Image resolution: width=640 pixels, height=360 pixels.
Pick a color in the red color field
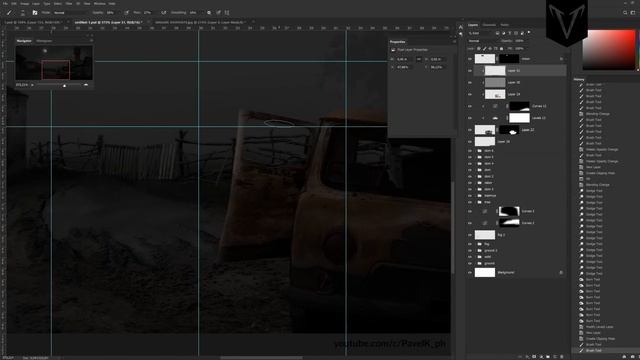609,50
